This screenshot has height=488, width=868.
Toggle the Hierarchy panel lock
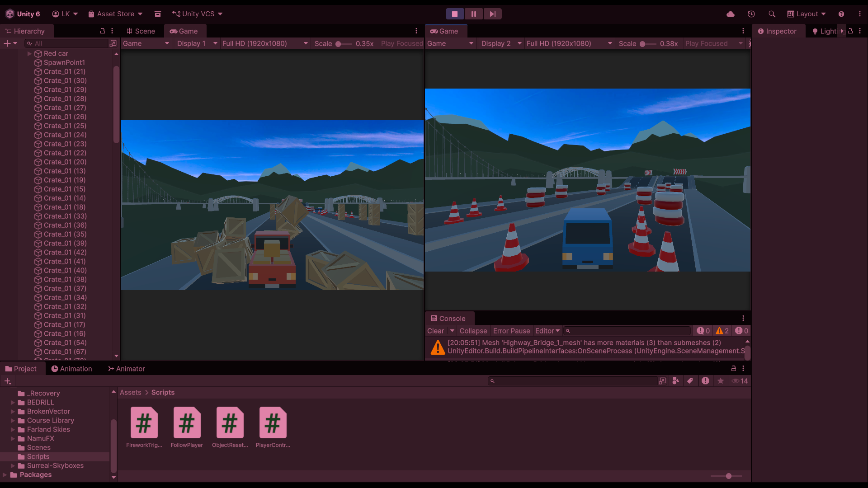pos(103,31)
